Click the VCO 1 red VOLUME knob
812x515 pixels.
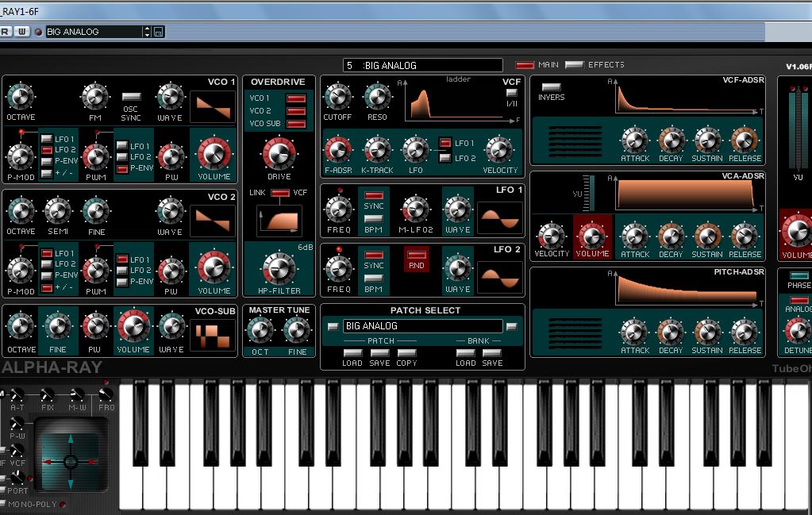click(x=214, y=152)
